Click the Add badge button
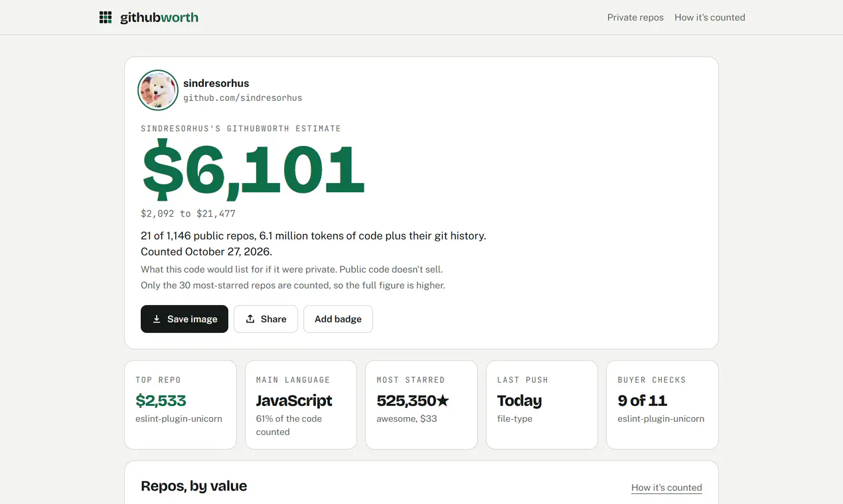 338,319
